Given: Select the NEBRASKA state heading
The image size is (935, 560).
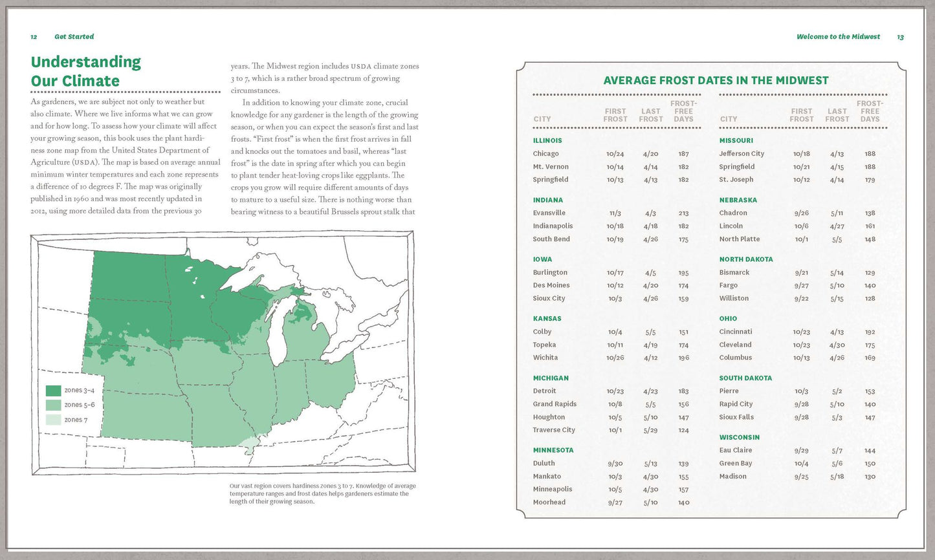Looking at the screenshot, I should (738, 200).
